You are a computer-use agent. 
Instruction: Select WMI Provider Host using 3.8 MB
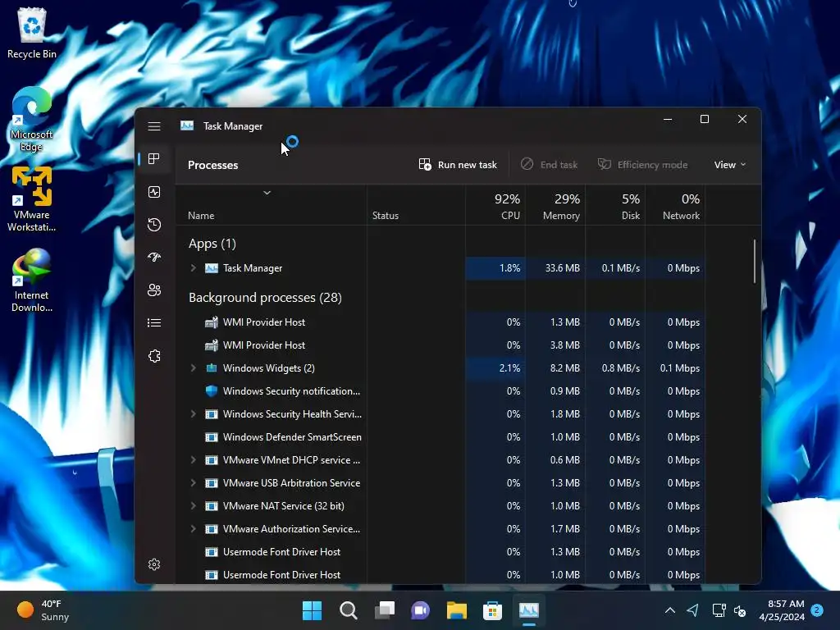tap(441, 345)
